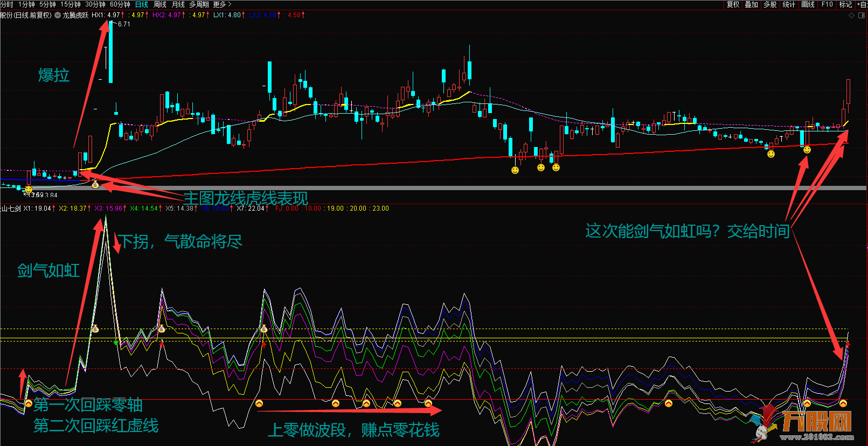Expand the 更多 periods menu
The width and height of the screenshot is (868, 446).
[222, 4]
